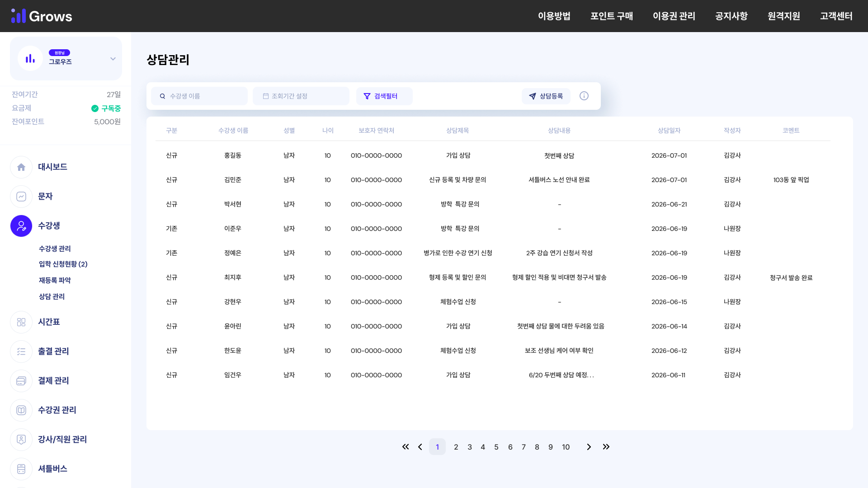Open the 포인트 구매 top menu

pos(611,16)
